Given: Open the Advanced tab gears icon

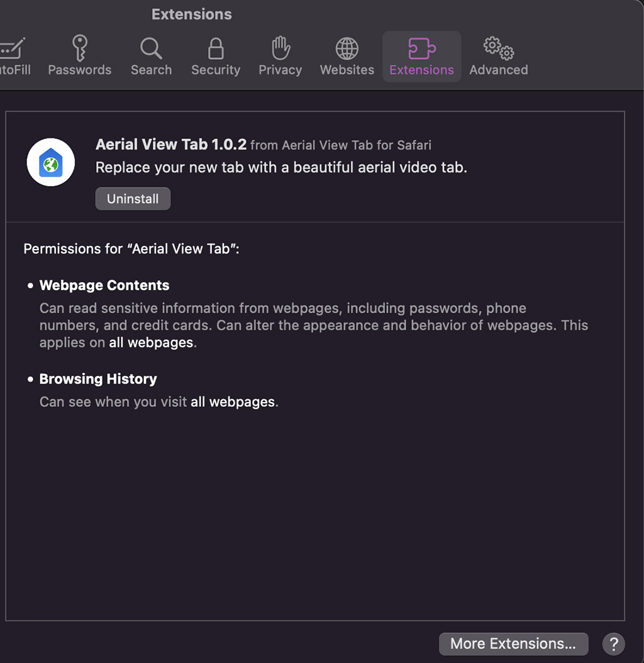Looking at the screenshot, I should [x=499, y=48].
